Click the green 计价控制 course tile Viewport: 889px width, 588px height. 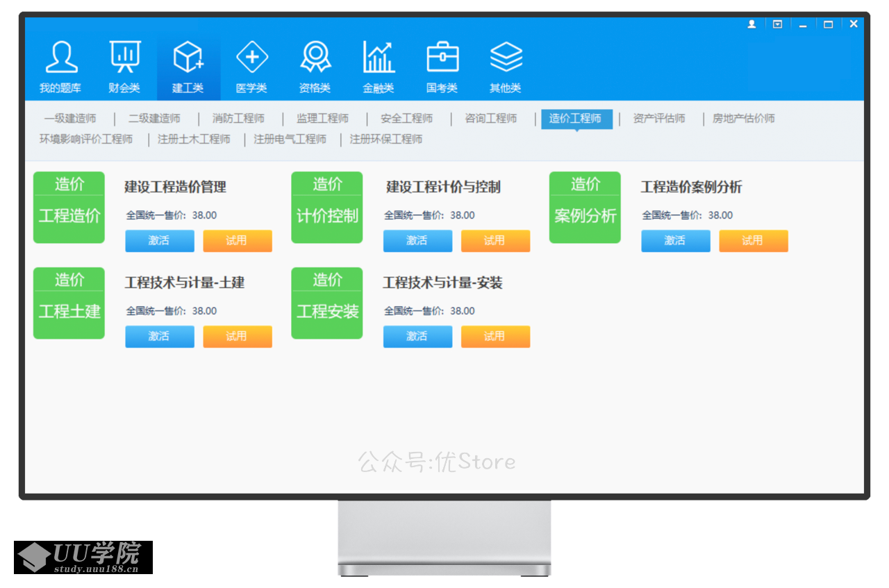click(x=327, y=208)
